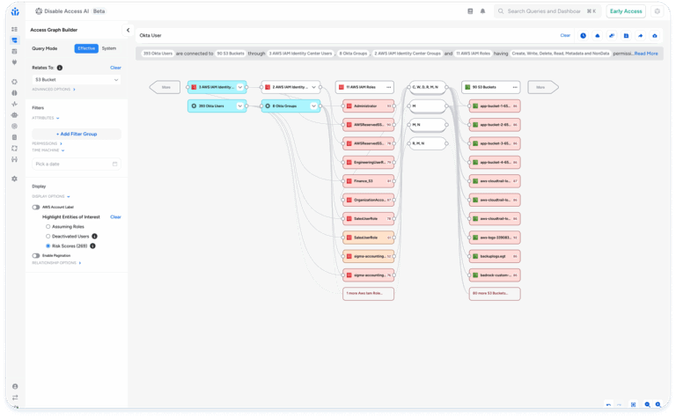Expand the 8 Okta Groups node chevron
Screen dimensions: 676x417
pos(314,106)
